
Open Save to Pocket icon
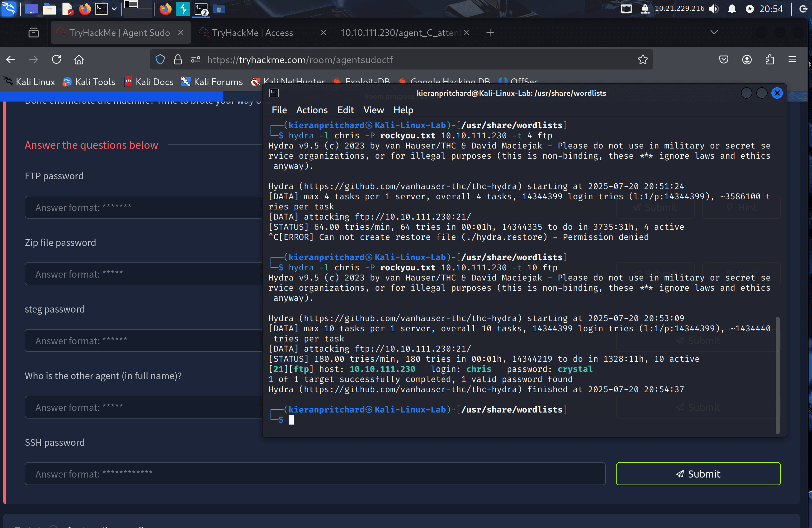(724, 60)
